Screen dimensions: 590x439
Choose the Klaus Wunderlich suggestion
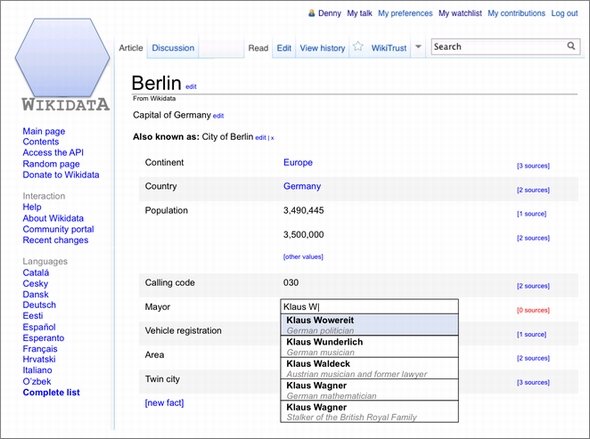pyautogui.click(x=370, y=346)
